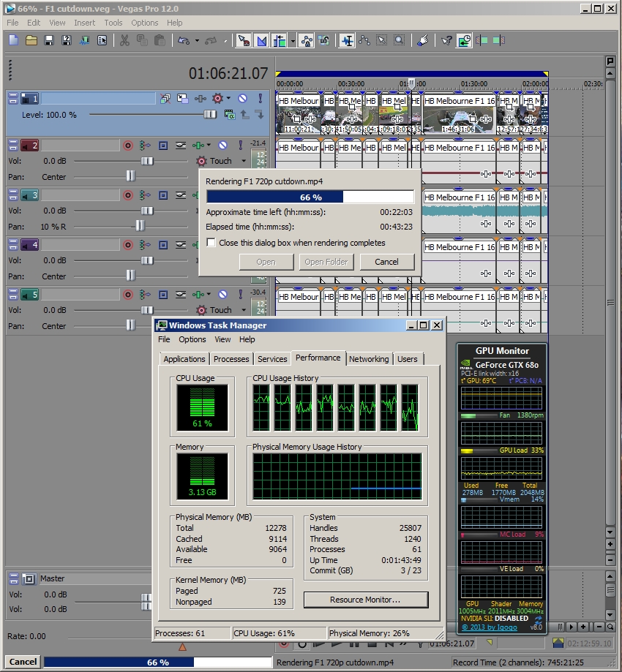622x672 pixels.
Task: Switch to Task Manager Services tab
Action: (272, 359)
